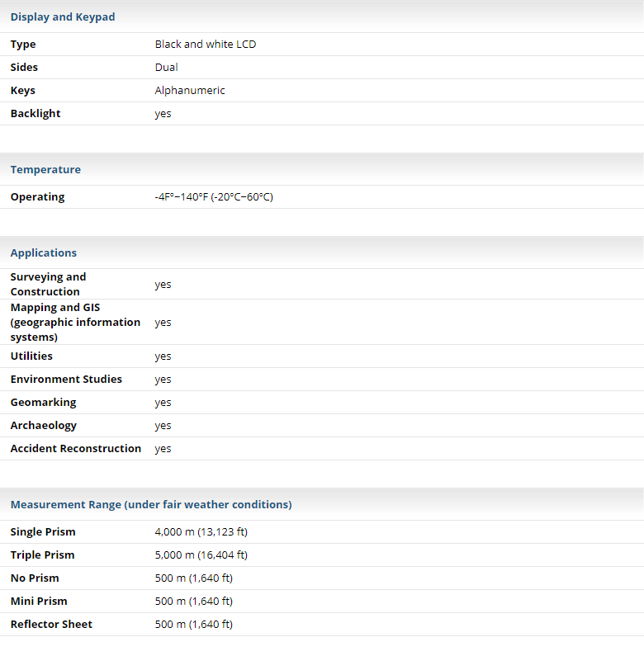Select the Triple Prism 5,000 m value
This screenshot has width=644, height=656.
(201, 555)
